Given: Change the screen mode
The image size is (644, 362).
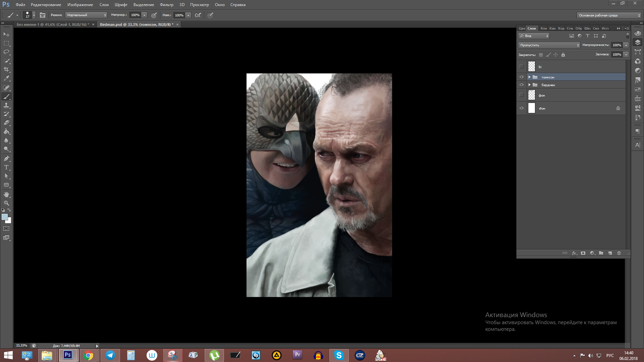Looking at the screenshot, I should point(6,238).
